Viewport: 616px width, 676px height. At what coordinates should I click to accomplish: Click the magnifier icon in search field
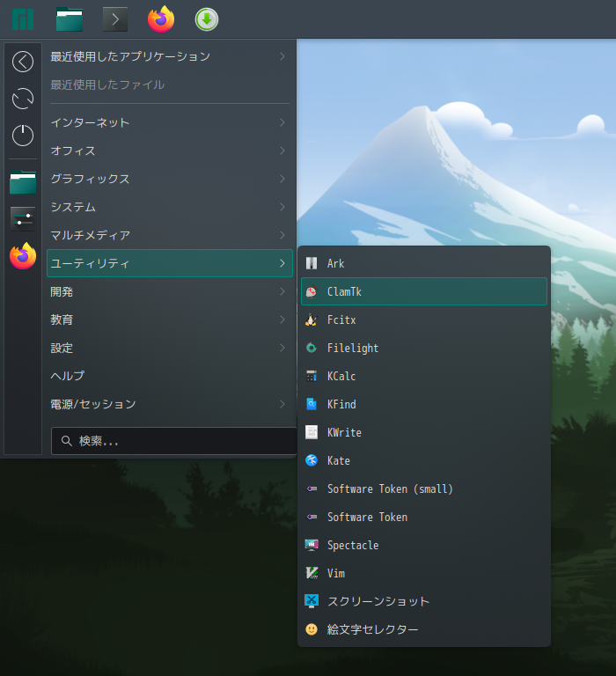[x=66, y=441]
